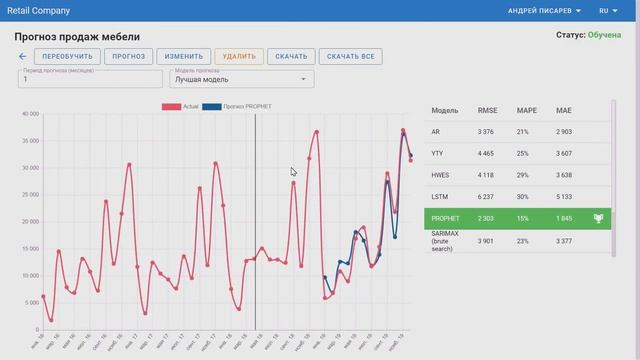The image size is (640, 360).
Task: Toggle the Actual series legend swatch
Action: click(171, 107)
